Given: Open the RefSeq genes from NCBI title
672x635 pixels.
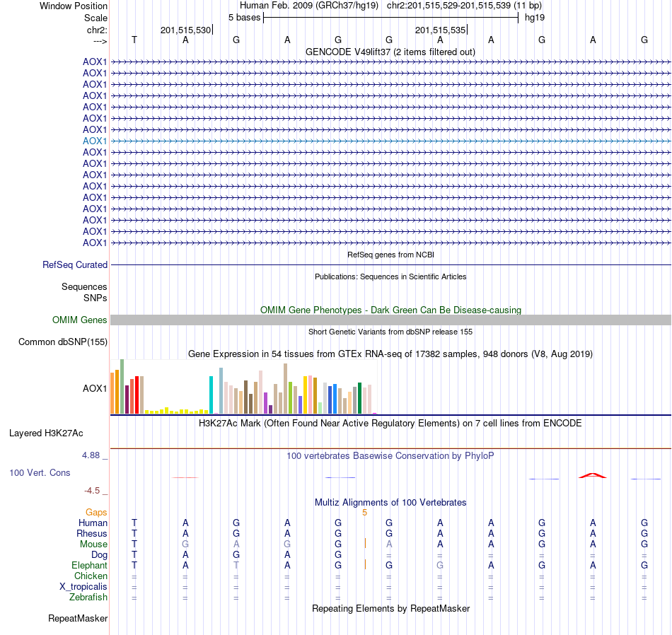Looking at the screenshot, I should point(391,255).
